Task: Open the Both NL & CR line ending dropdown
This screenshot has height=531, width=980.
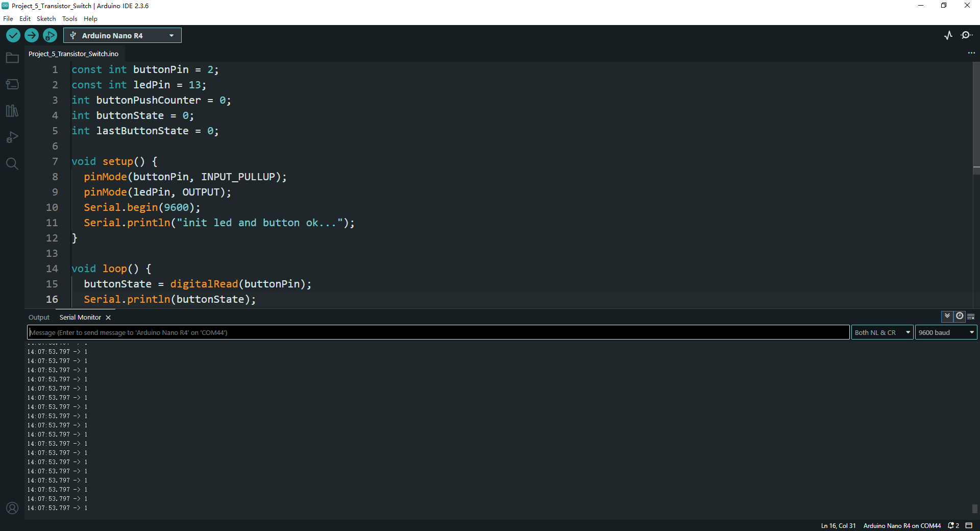Action: (x=882, y=332)
